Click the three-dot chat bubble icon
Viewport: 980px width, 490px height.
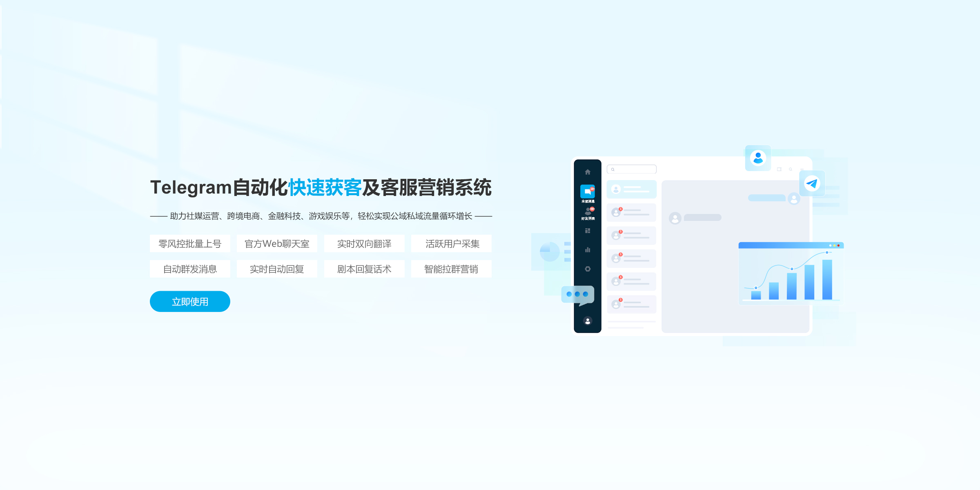click(577, 294)
